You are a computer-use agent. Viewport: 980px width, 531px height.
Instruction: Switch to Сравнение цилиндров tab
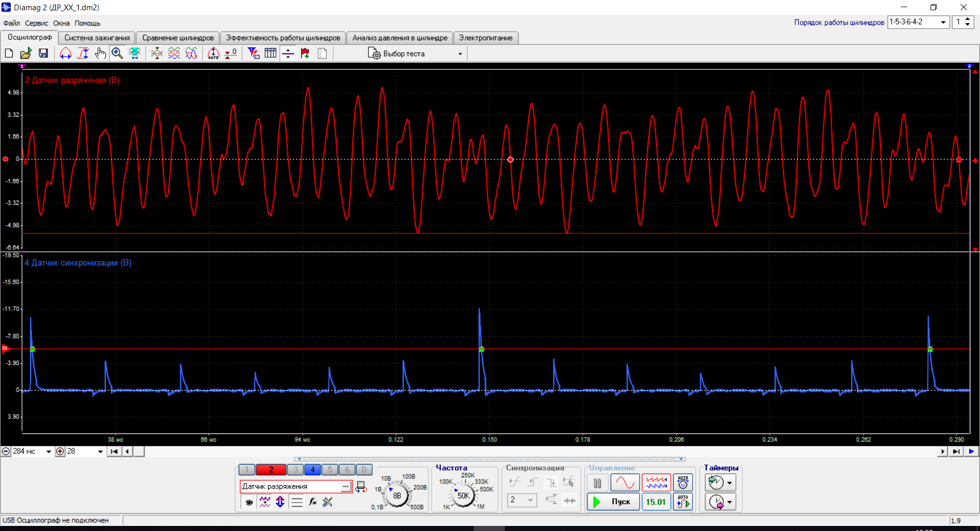click(x=178, y=38)
